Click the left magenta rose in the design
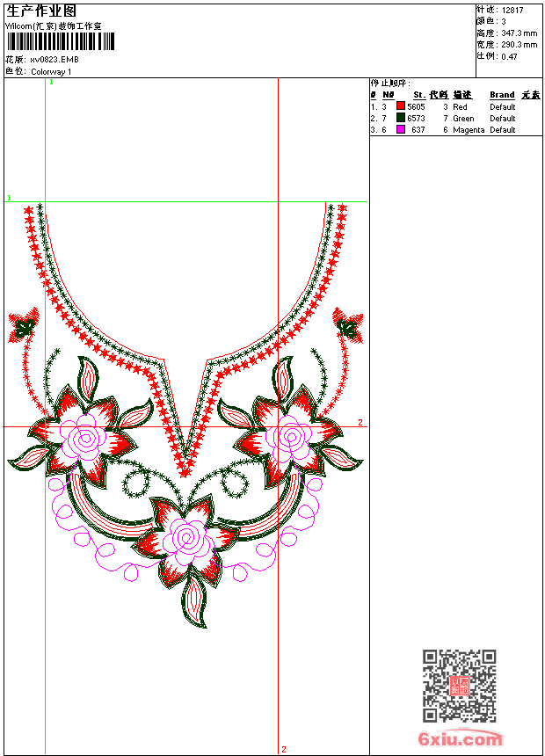The image size is (545, 756). 85,433
